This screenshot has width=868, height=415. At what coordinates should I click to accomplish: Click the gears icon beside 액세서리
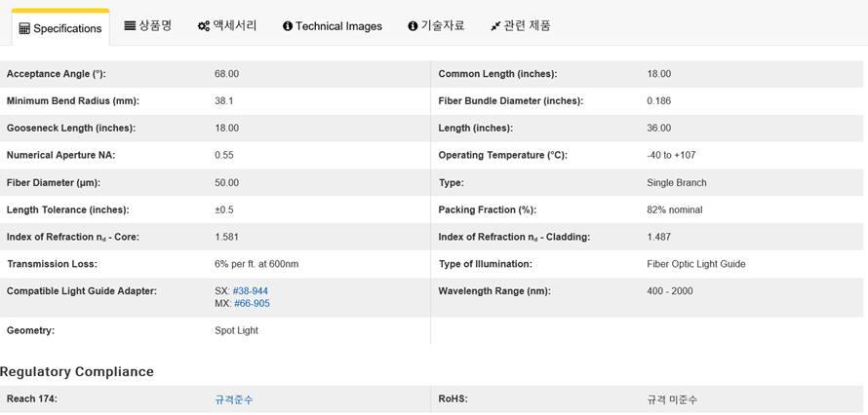[203, 26]
